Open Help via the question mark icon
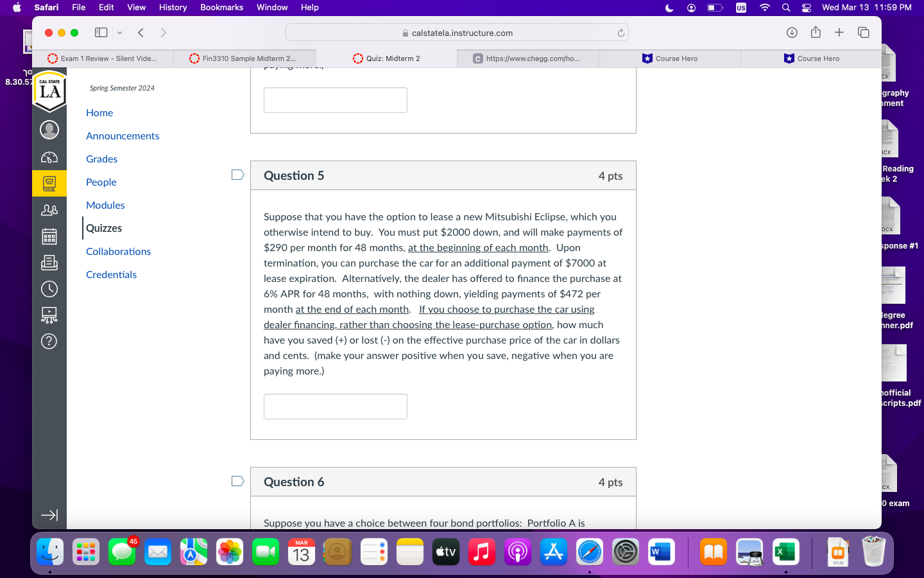Image resolution: width=924 pixels, height=578 pixels. click(x=49, y=341)
